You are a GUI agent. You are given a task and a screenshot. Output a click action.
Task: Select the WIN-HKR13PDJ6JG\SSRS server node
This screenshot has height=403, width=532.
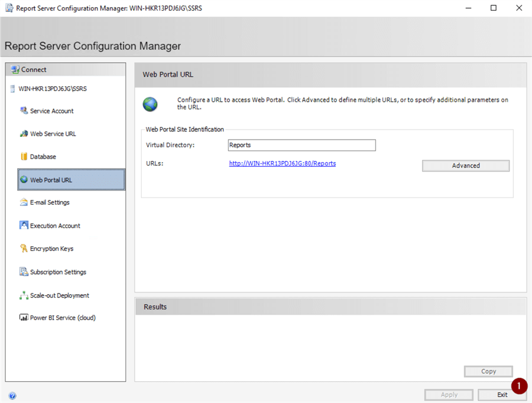click(53, 89)
